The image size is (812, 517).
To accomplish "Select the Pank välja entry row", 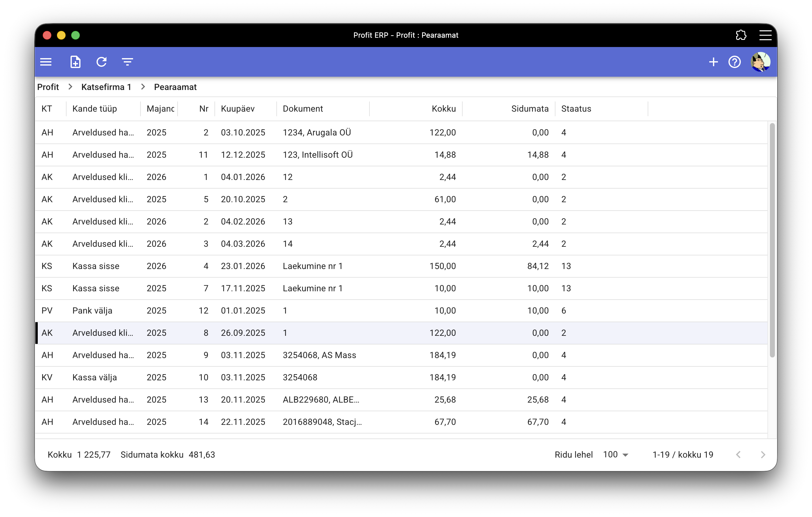I will (93, 310).
